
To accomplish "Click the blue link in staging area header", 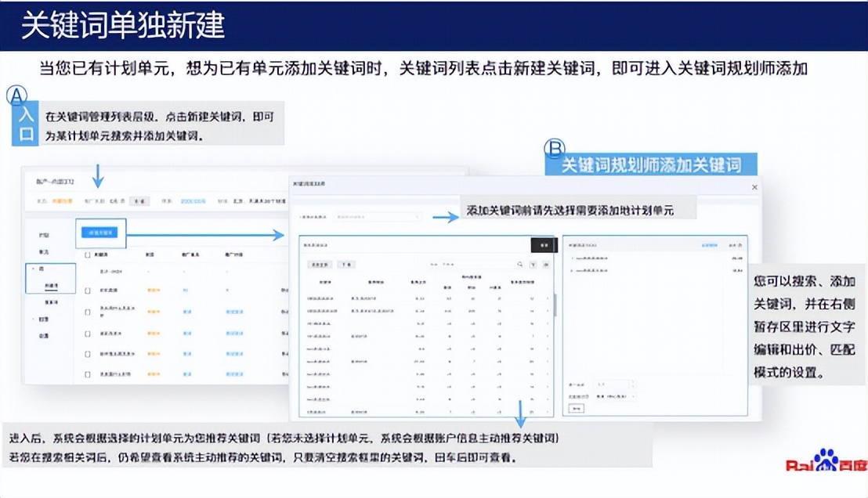I will (x=709, y=244).
